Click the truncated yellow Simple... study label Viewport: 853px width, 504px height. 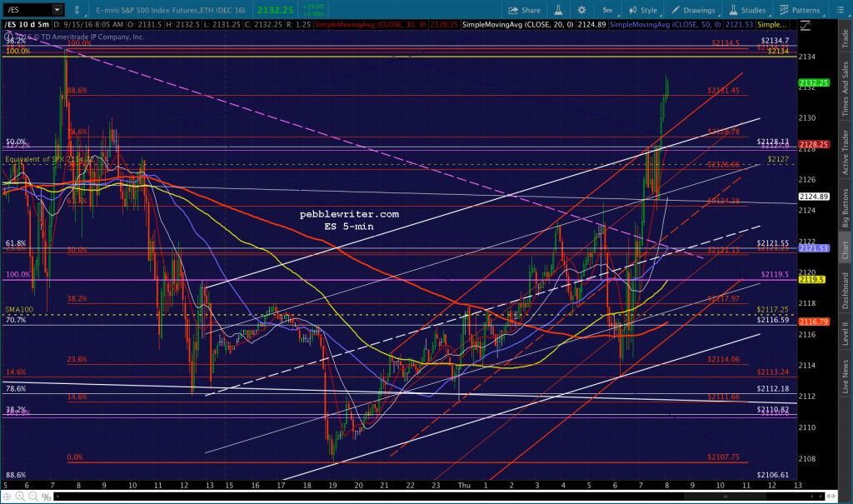(771, 25)
